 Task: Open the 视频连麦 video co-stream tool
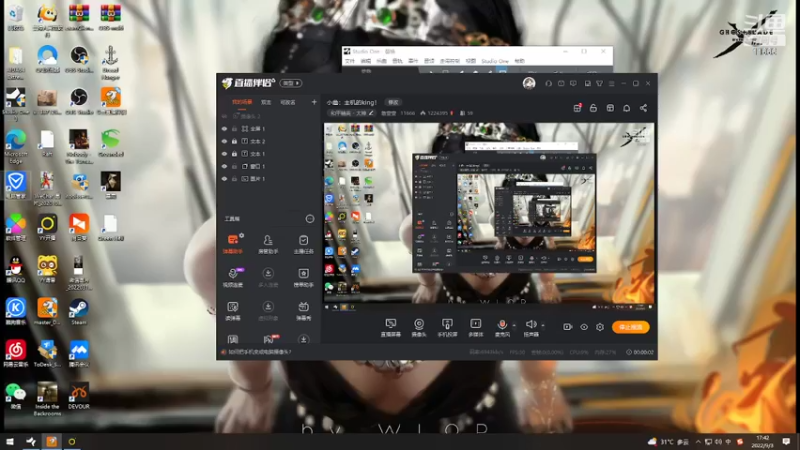233,277
